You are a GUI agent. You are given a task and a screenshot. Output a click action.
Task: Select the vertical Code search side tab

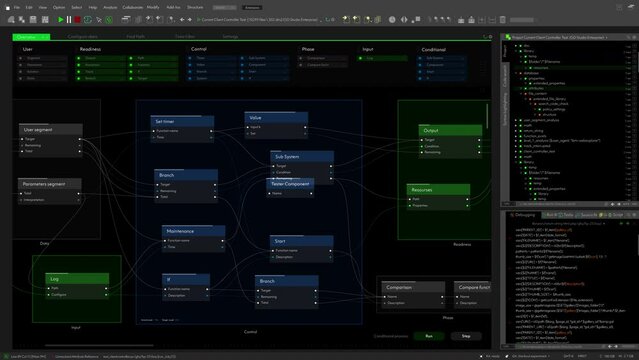(x=505, y=76)
